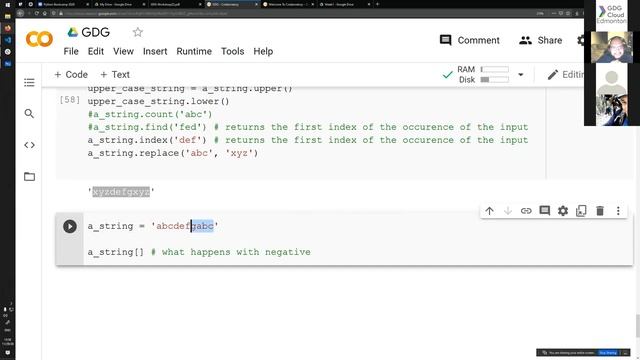Click the presenter webcam thumbnail
The image size is (640, 360).
pos(611,48)
